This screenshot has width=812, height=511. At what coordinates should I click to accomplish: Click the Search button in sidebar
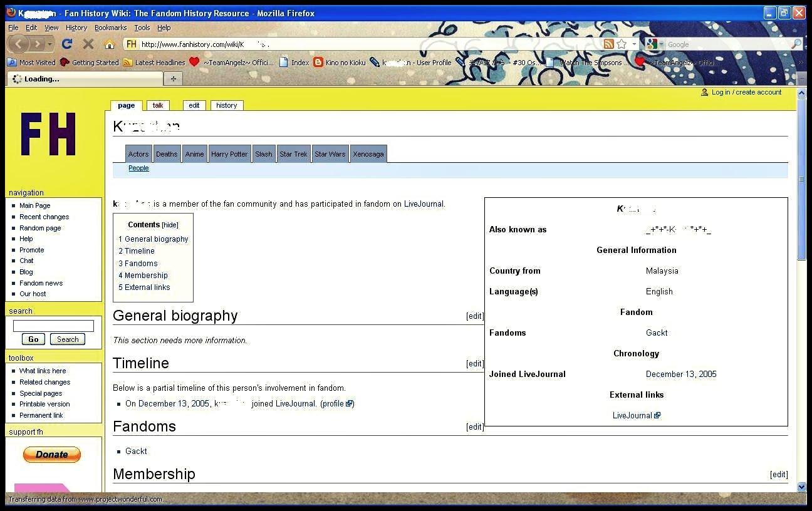(x=68, y=339)
